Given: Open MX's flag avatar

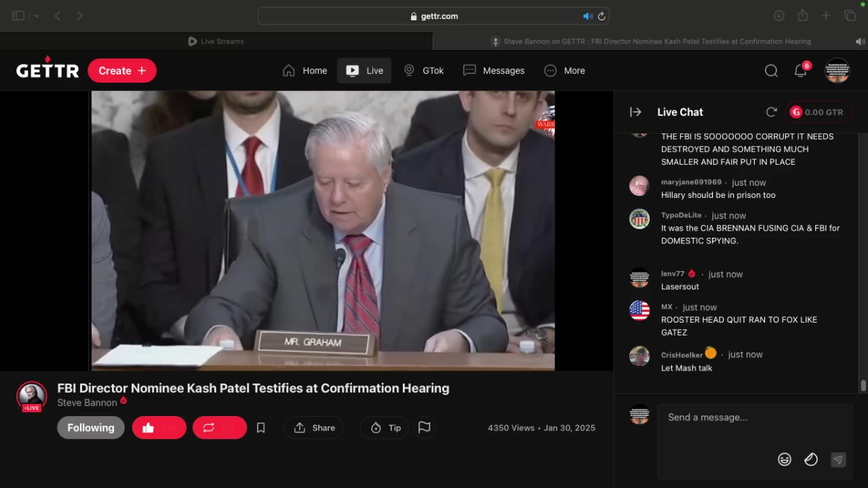Looking at the screenshot, I should [639, 310].
